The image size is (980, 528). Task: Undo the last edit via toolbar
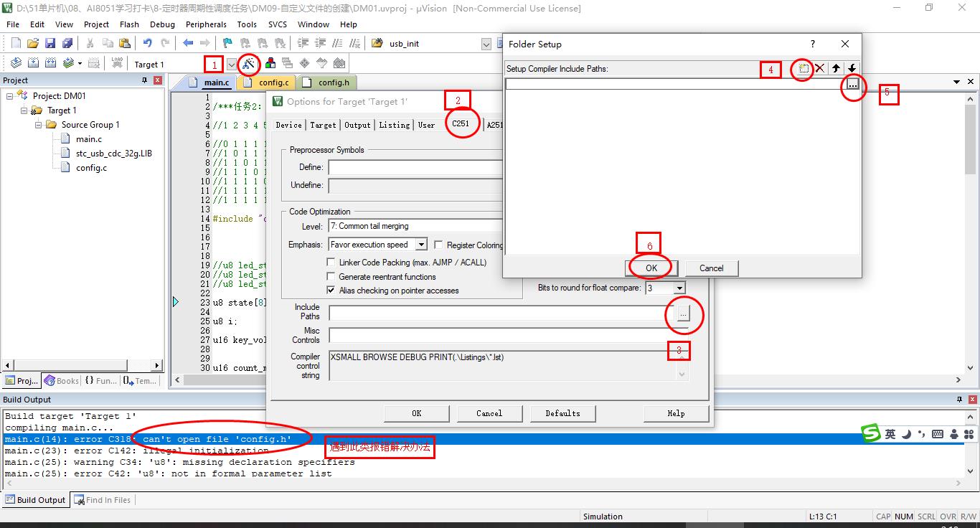[x=147, y=44]
